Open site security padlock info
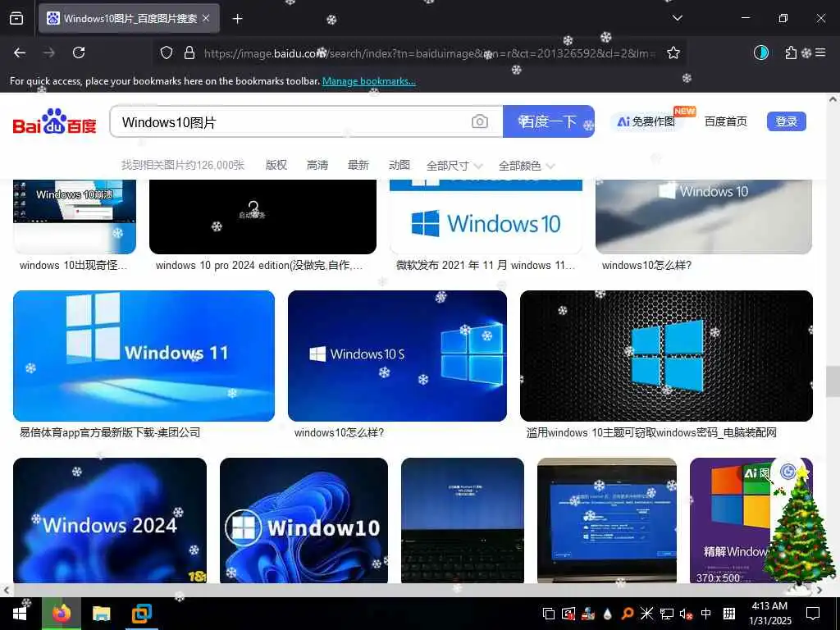 coord(189,52)
